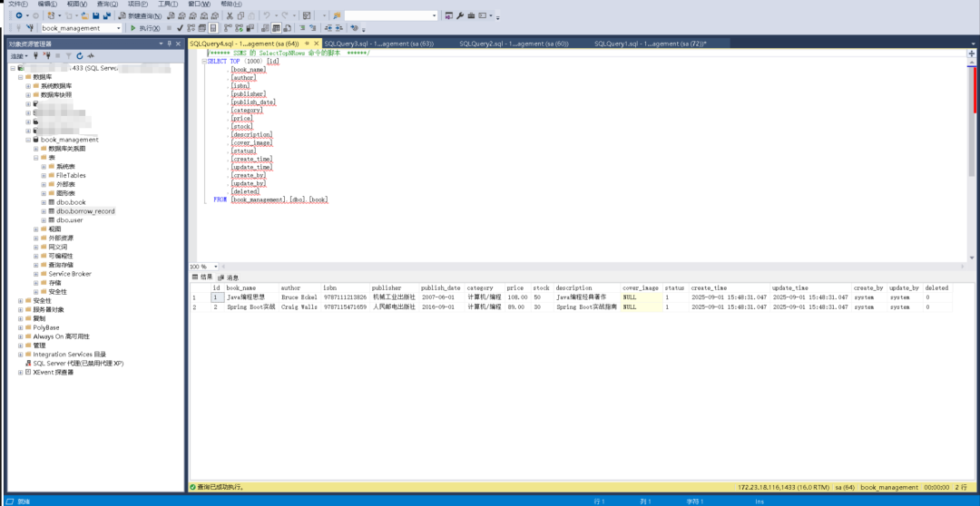
Task: Select the dbo.user table in tree
Action: (x=69, y=220)
